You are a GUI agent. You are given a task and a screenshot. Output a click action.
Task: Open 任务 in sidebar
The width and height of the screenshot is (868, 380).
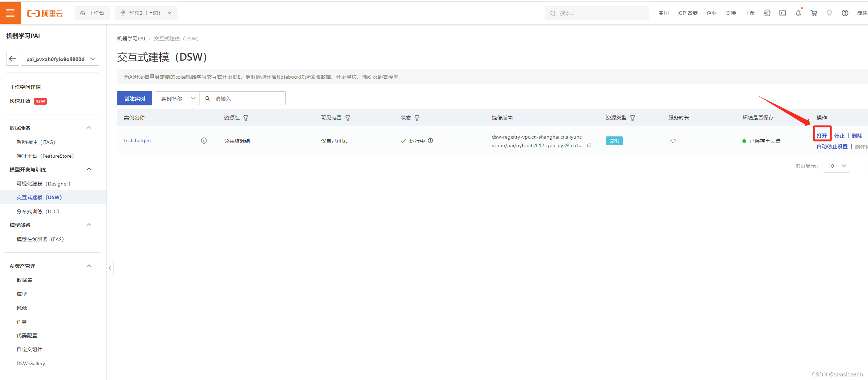22,322
